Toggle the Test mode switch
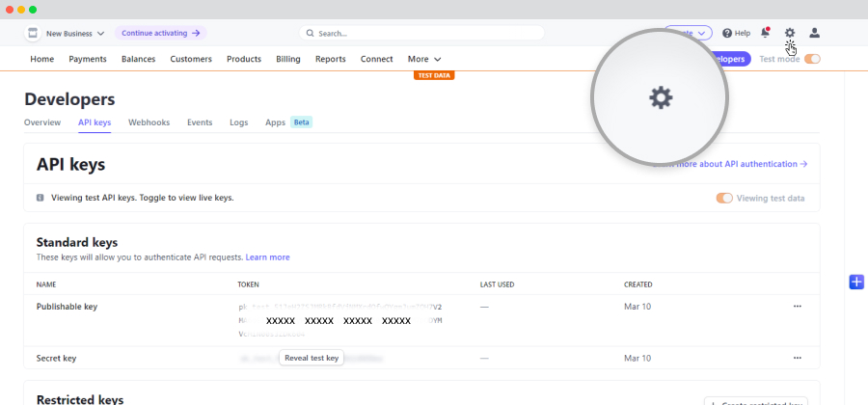This screenshot has width=868, height=405. pyautogui.click(x=812, y=59)
